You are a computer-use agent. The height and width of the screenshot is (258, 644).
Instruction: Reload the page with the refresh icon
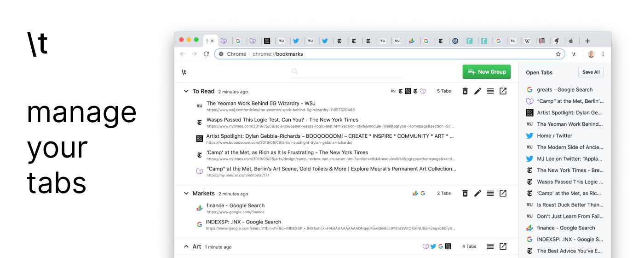[207, 54]
